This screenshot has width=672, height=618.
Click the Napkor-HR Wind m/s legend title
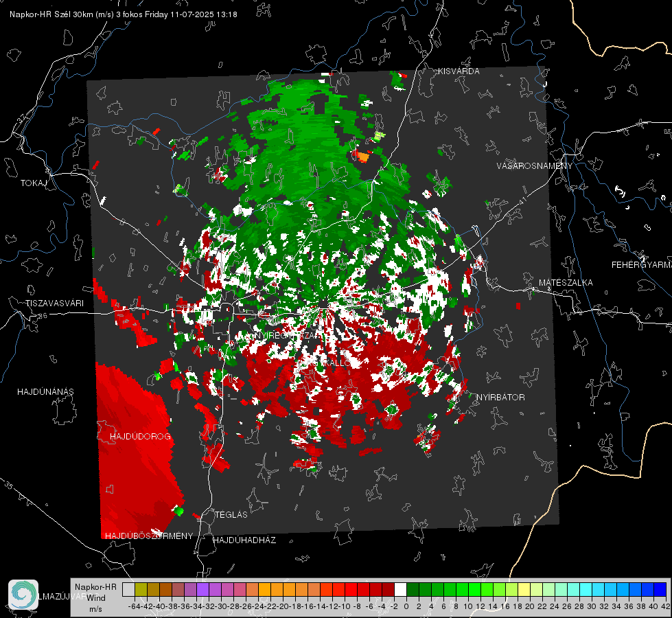pos(95,598)
